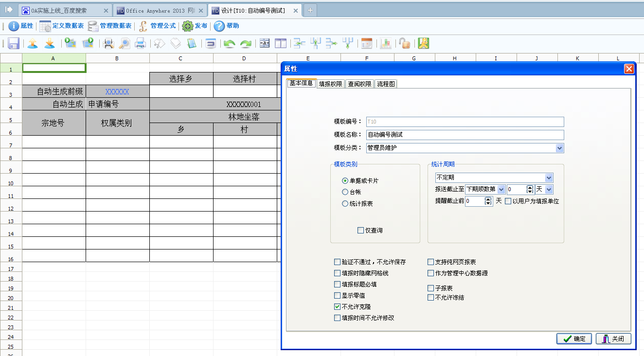Screen dimensions: 644x356
Task: Click the insert row left-arrow icon
Action: tap(299, 43)
